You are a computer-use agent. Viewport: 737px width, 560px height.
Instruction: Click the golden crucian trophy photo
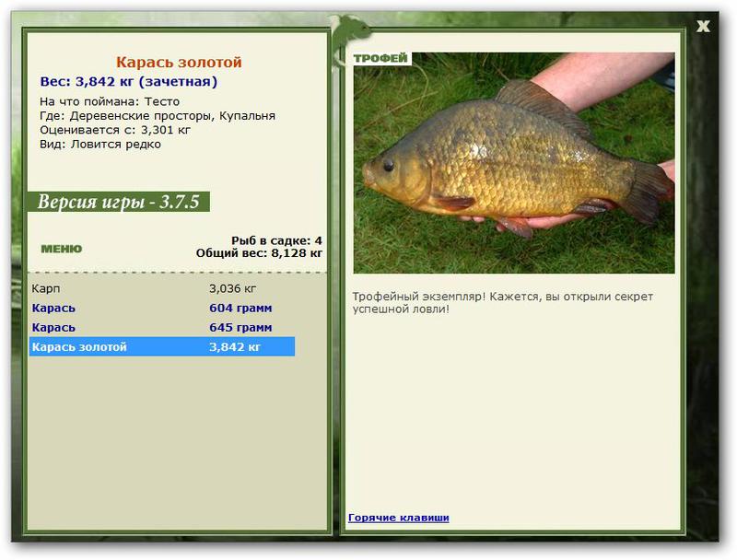point(514,162)
